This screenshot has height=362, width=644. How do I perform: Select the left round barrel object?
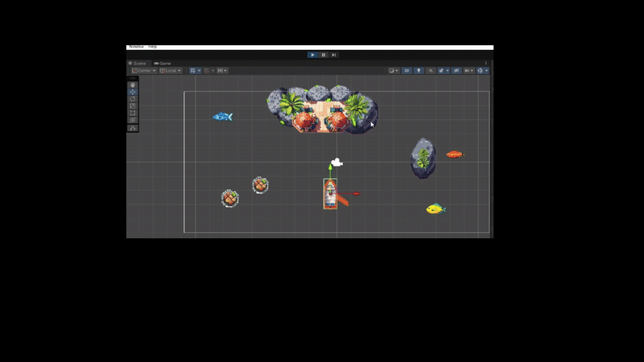point(229,198)
